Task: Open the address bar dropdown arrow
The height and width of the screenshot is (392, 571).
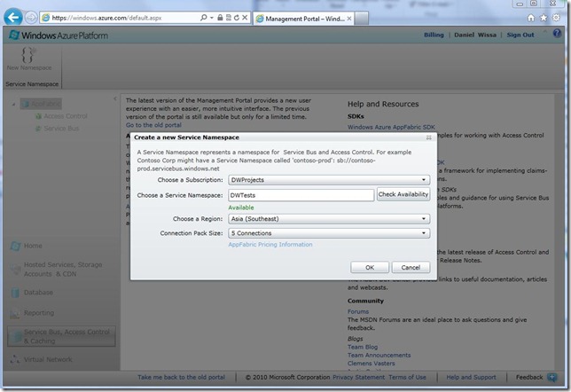Action: (212, 18)
